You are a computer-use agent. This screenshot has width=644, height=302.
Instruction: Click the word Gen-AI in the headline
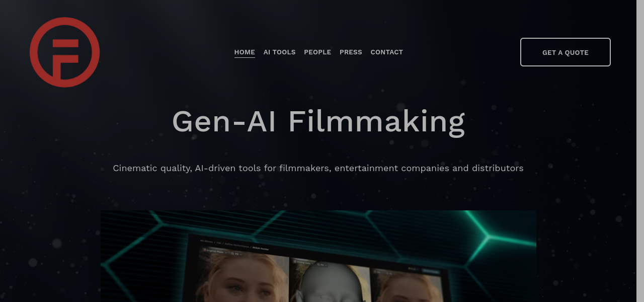click(x=224, y=122)
